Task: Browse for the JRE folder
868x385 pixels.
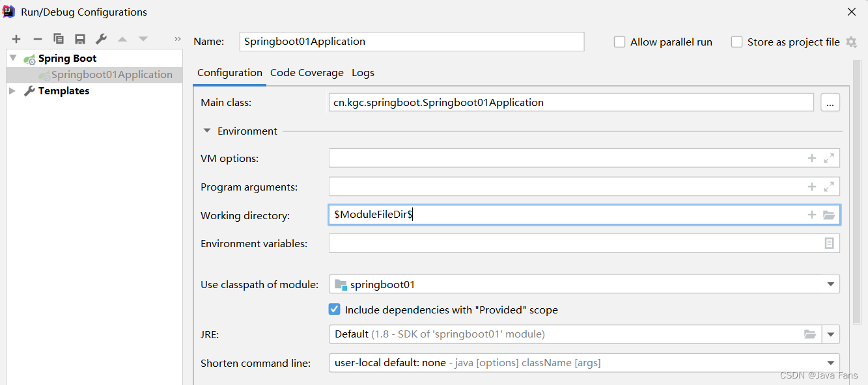Action: point(810,334)
